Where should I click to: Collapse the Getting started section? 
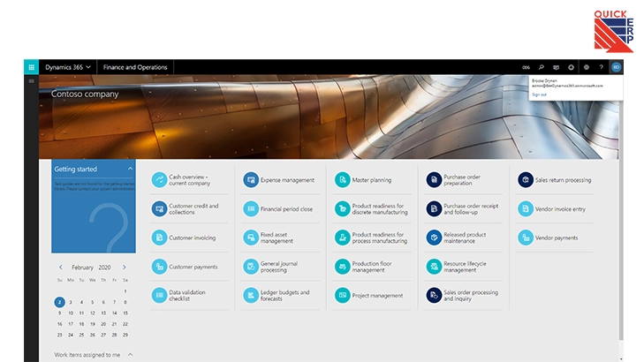click(x=130, y=169)
